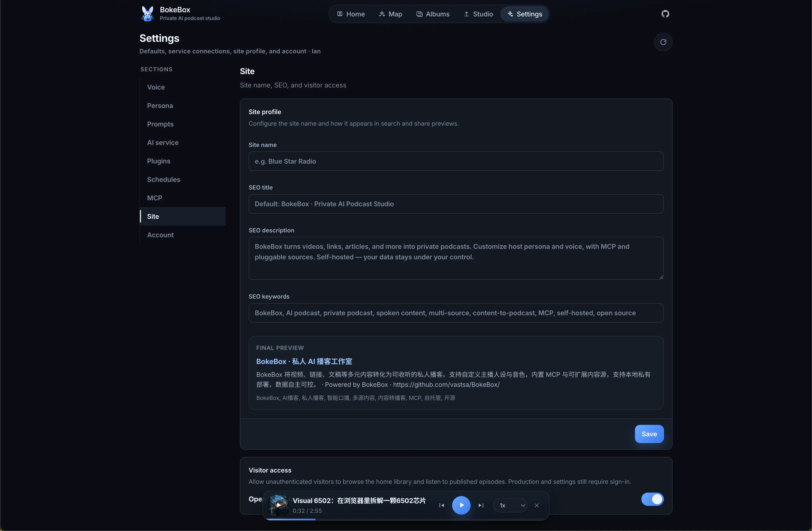Open the Schedules section
Screen dimensions: 812x531
(x=182, y=179)
